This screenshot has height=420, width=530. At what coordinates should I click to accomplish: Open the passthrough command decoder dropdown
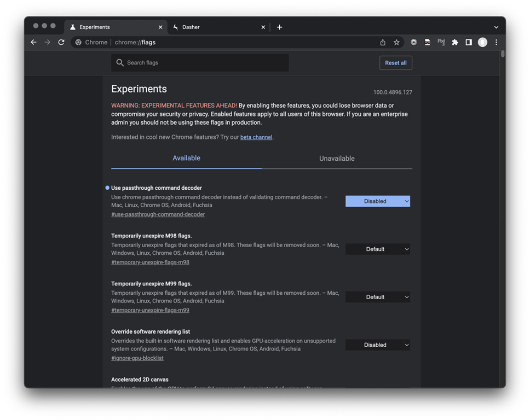[377, 201]
